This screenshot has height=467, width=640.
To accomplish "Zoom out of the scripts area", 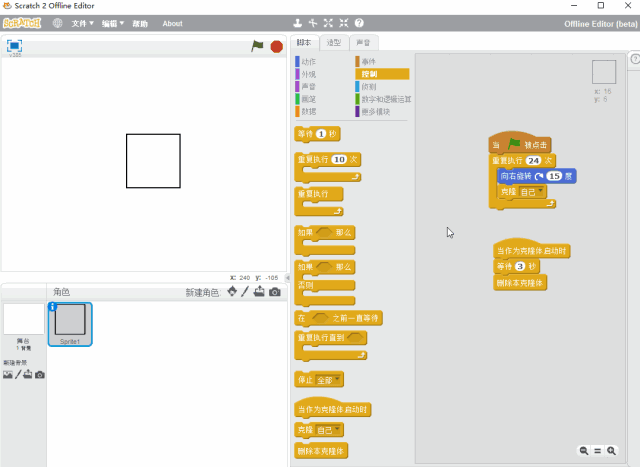I will pyautogui.click(x=583, y=451).
